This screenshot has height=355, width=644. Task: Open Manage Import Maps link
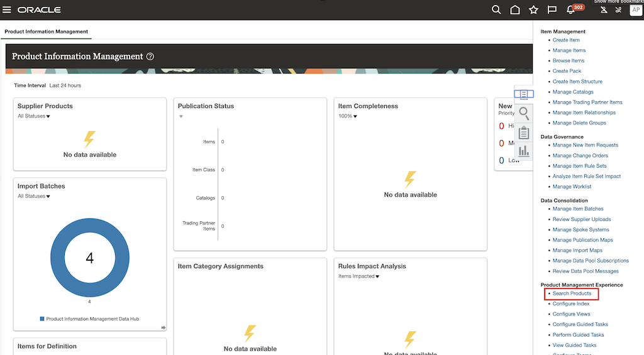[577, 250]
